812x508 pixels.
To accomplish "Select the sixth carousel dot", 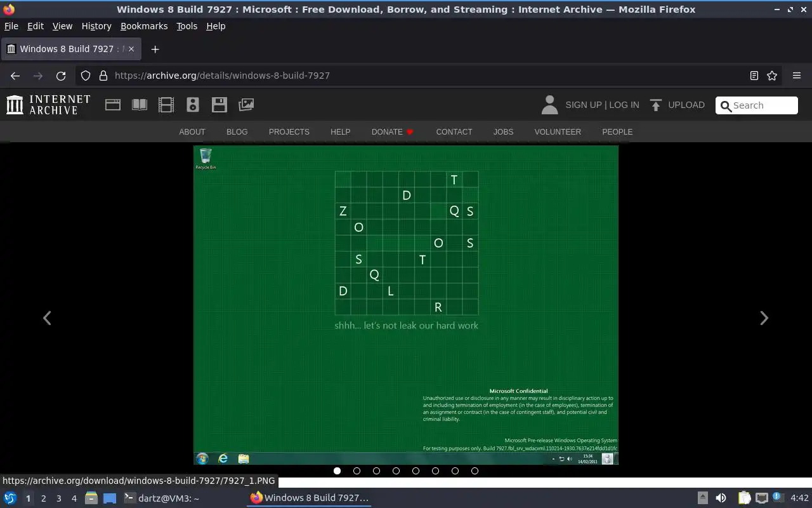I will (435, 471).
